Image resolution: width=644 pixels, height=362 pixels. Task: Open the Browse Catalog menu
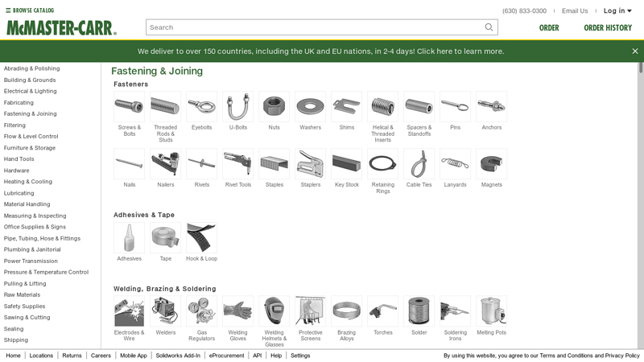pos(30,10)
